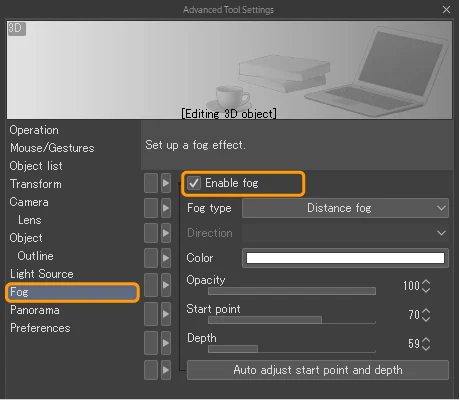Toggle palette display box beside Direction
The image size is (460, 400).
click(151, 233)
